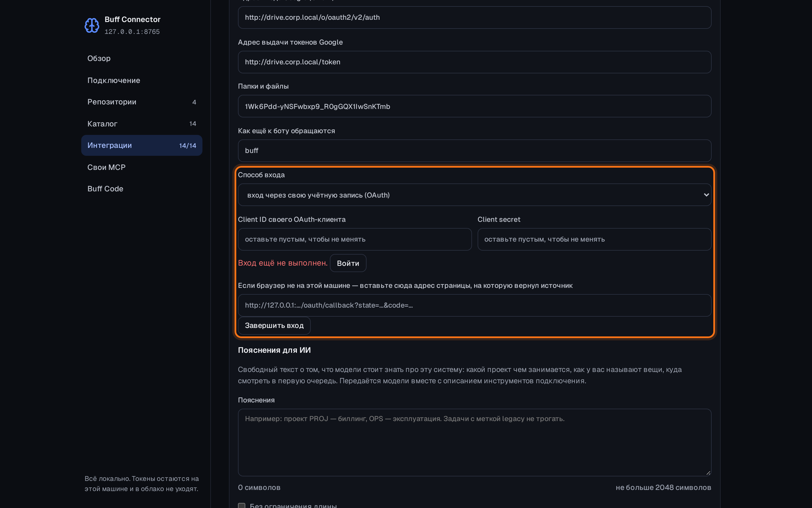This screenshot has height=508, width=812.
Task: Open Каталог sidebar item
Action: [142, 124]
